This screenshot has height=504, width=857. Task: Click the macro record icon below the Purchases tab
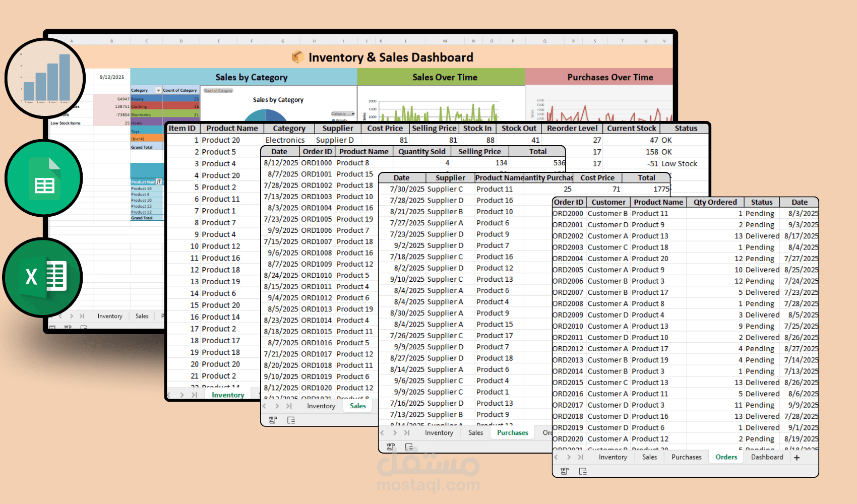(x=391, y=447)
